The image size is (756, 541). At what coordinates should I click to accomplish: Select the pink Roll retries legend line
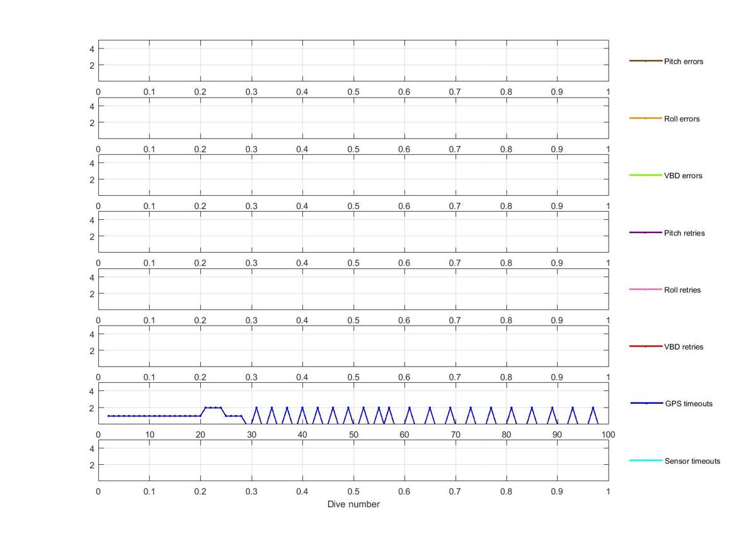pyautogui.click(x=646, y=290)
